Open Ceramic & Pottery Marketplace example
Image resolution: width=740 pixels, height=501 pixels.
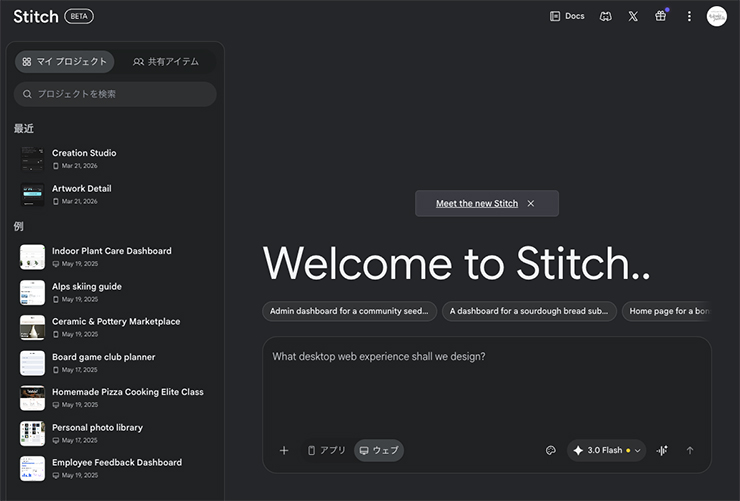[x=113, y=327]
